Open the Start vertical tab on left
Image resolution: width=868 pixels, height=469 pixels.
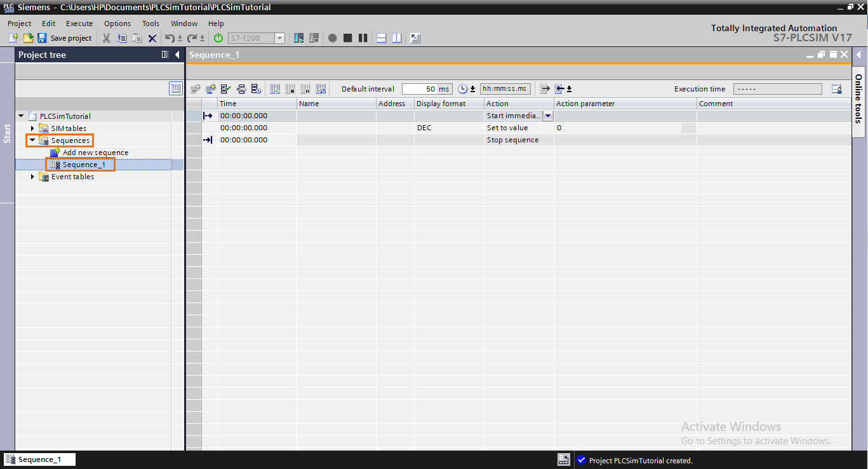[x=7, y=133]
